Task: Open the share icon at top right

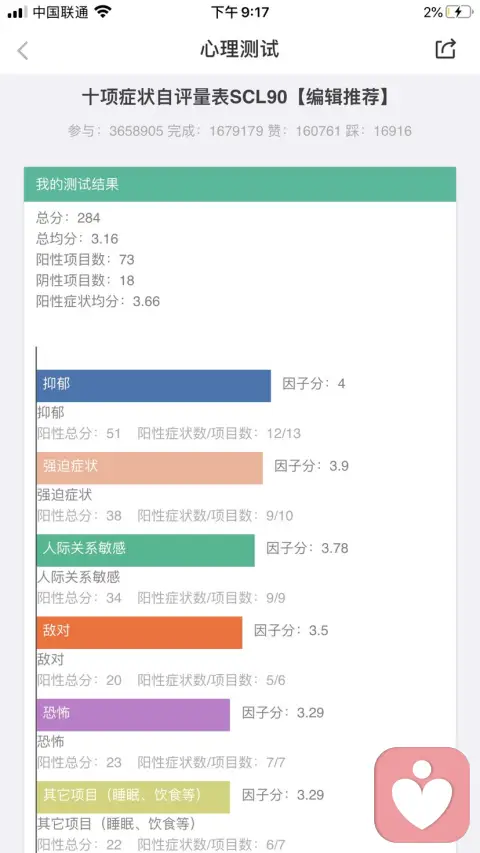Action: [x=445, y=49]
